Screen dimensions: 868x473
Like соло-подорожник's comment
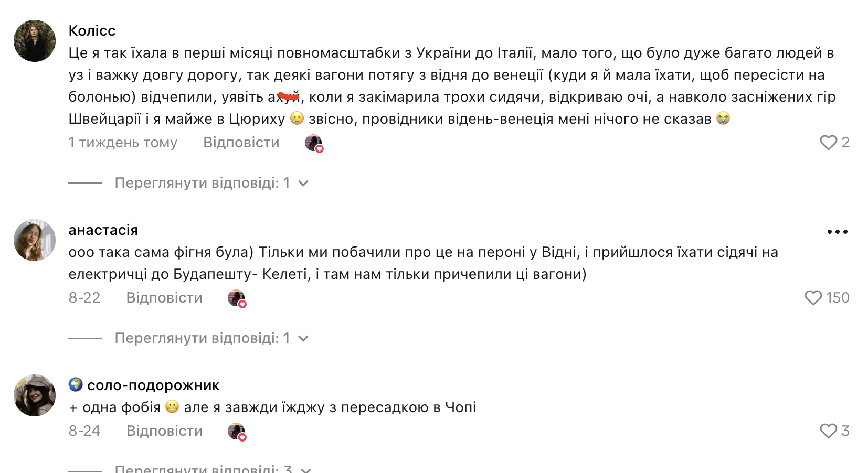[x=828, y=431]
